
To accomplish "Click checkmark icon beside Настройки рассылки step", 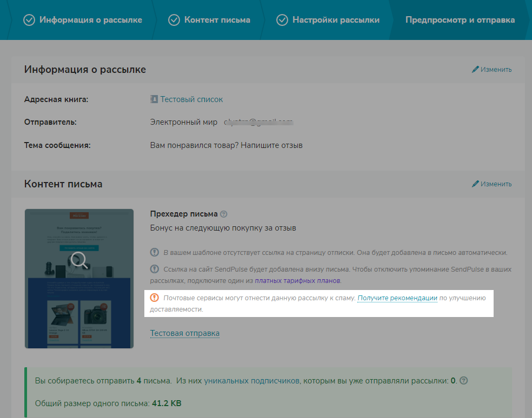I will [282, 20].
